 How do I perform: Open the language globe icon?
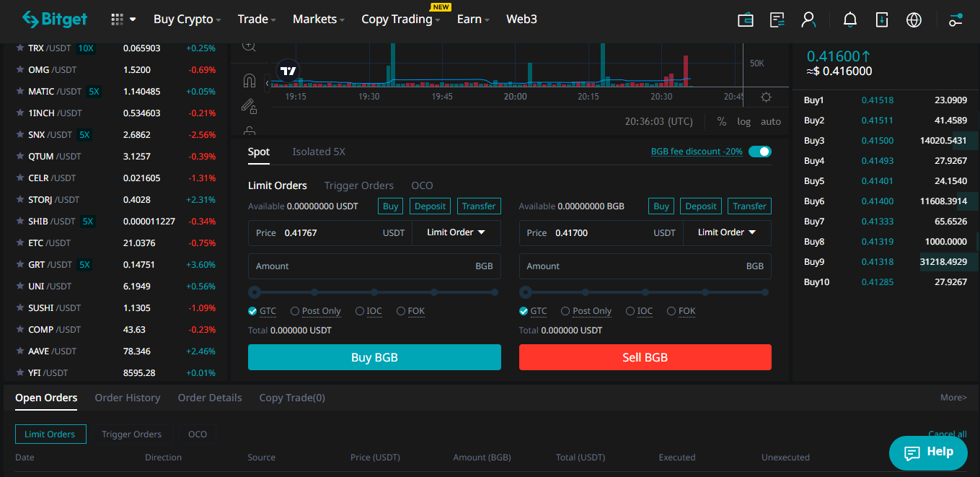tap(914, 19)
